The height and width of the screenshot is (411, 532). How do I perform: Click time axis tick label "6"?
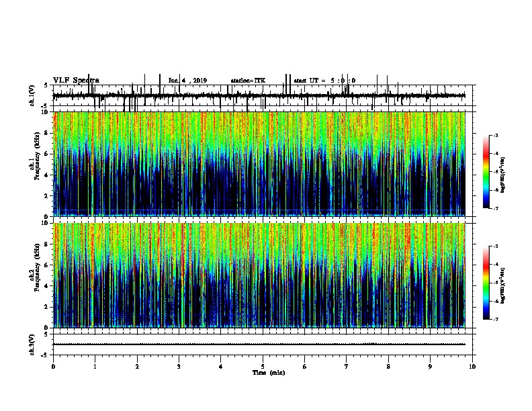pos(304,367)
